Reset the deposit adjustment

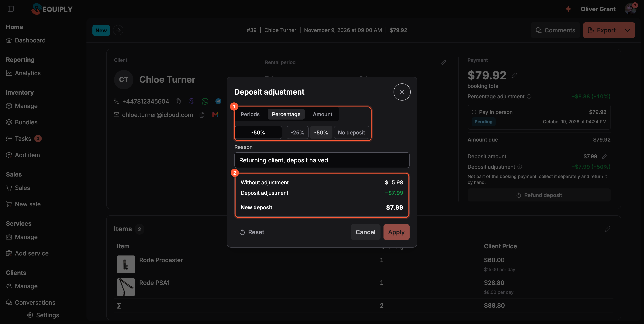click(252, 232)
